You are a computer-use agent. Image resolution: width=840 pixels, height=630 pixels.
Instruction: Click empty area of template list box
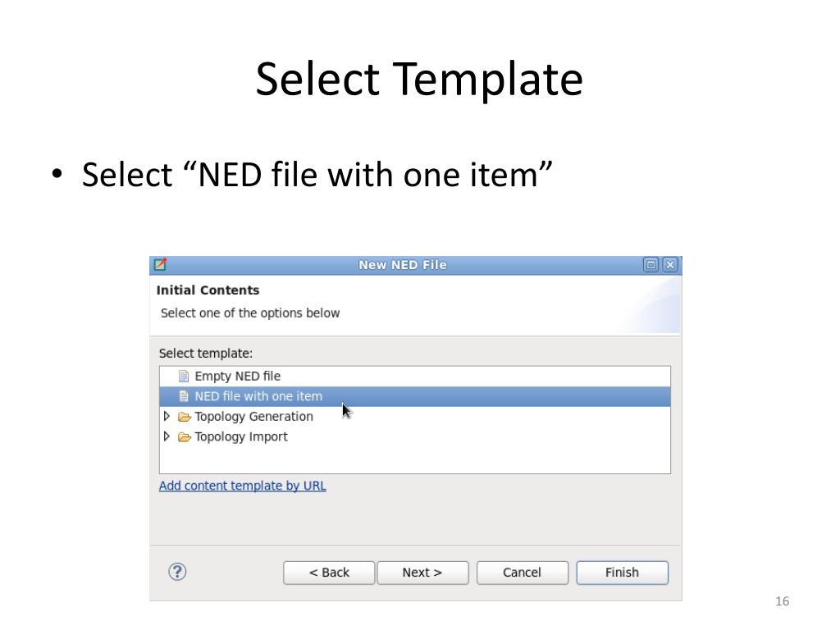point(415,459)
